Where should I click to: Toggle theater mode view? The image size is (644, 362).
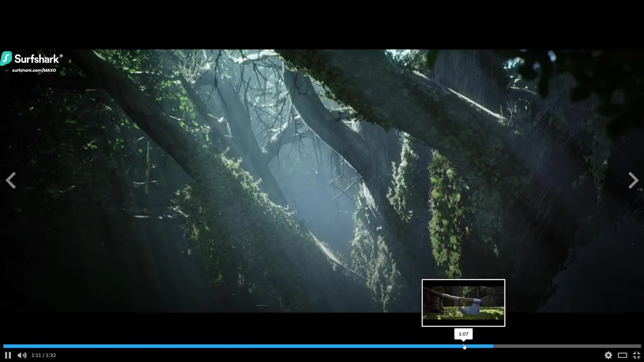[622, 355]
